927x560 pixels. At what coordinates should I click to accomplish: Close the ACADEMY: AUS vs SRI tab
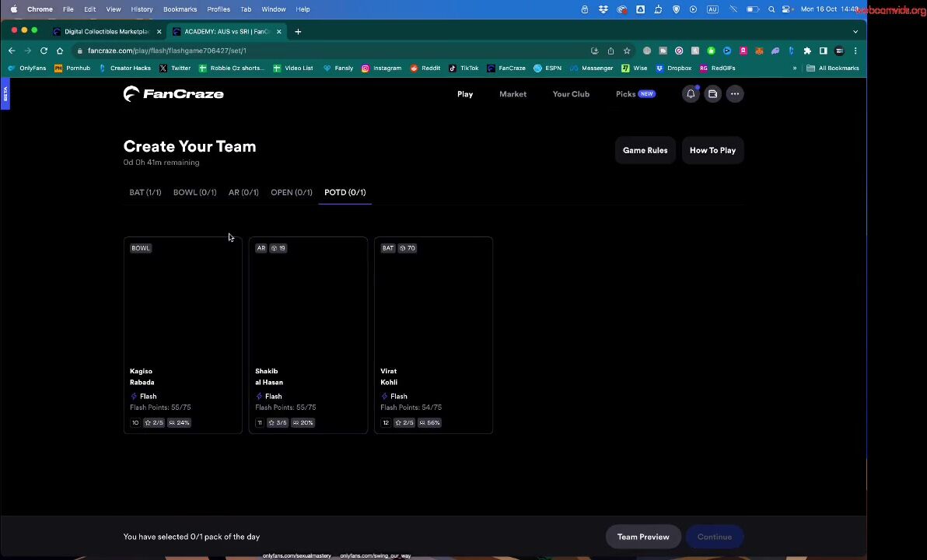click(279, 32)
